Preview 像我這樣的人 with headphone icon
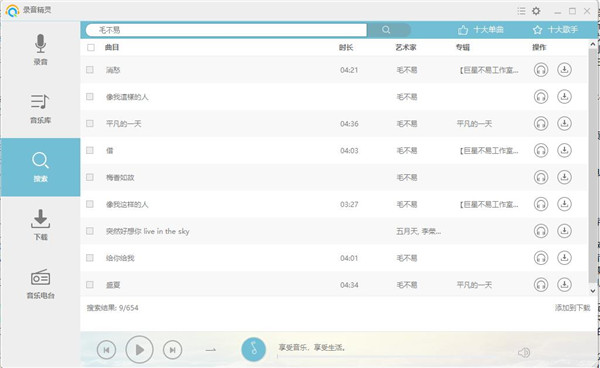 coord(541,97)
